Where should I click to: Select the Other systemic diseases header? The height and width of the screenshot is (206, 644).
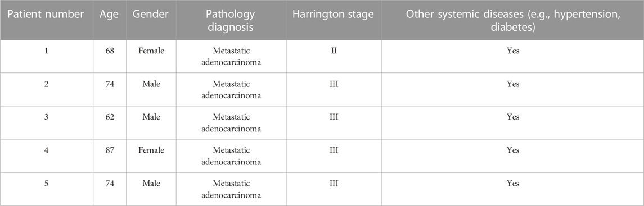click(513, 20)
